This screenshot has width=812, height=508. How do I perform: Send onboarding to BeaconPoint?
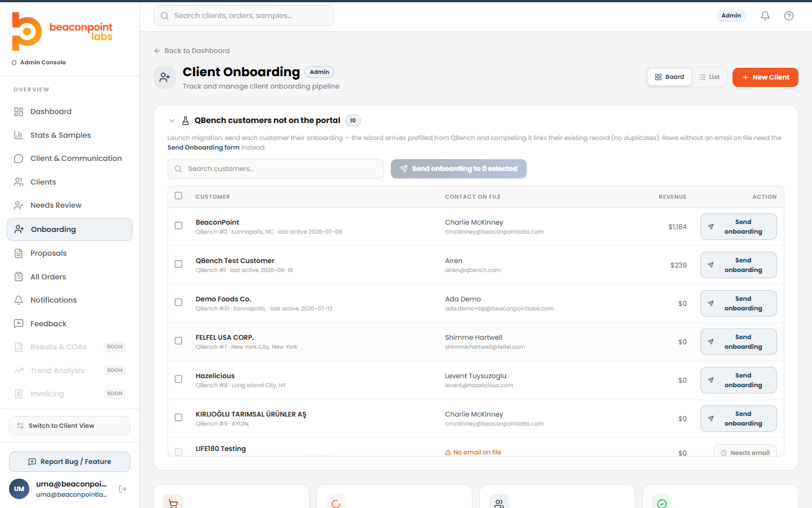[x=739, y=226]
